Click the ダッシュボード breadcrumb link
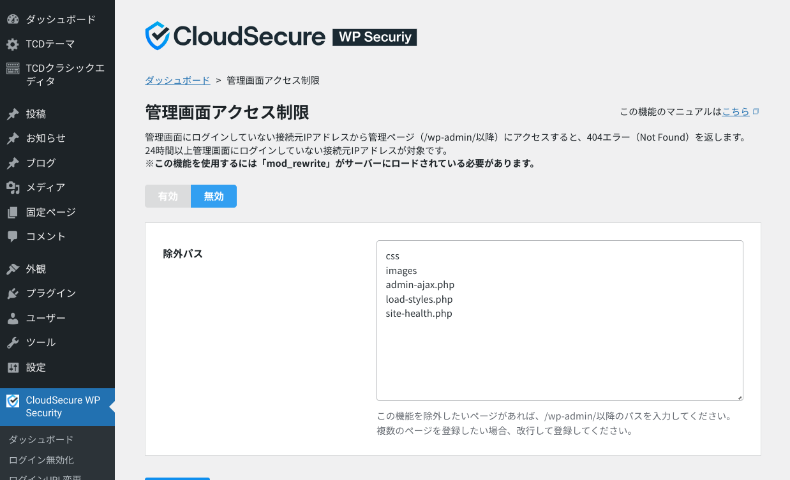Screen dimensions: 790x480 177,80
